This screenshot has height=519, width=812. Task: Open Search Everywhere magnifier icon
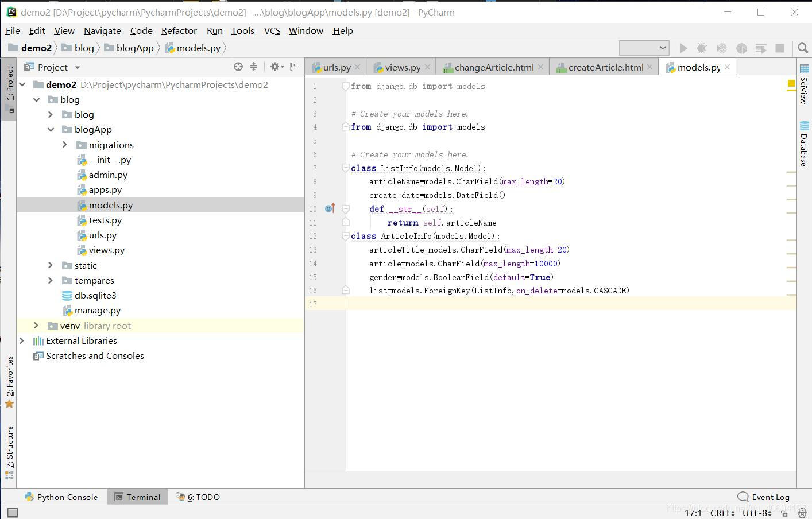pyautogui.click(x=803, y=48)
